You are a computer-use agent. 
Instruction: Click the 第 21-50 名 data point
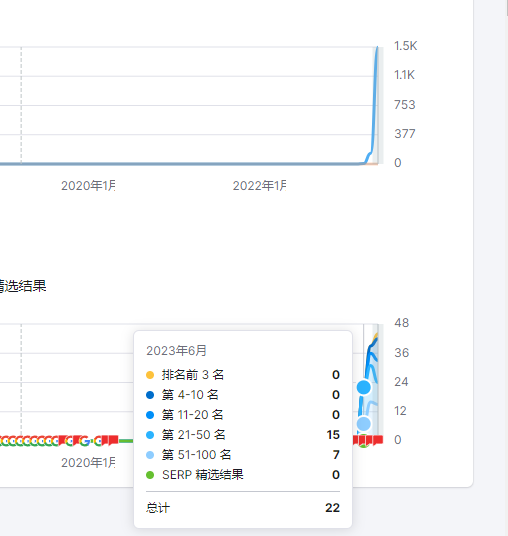point(364,387)
